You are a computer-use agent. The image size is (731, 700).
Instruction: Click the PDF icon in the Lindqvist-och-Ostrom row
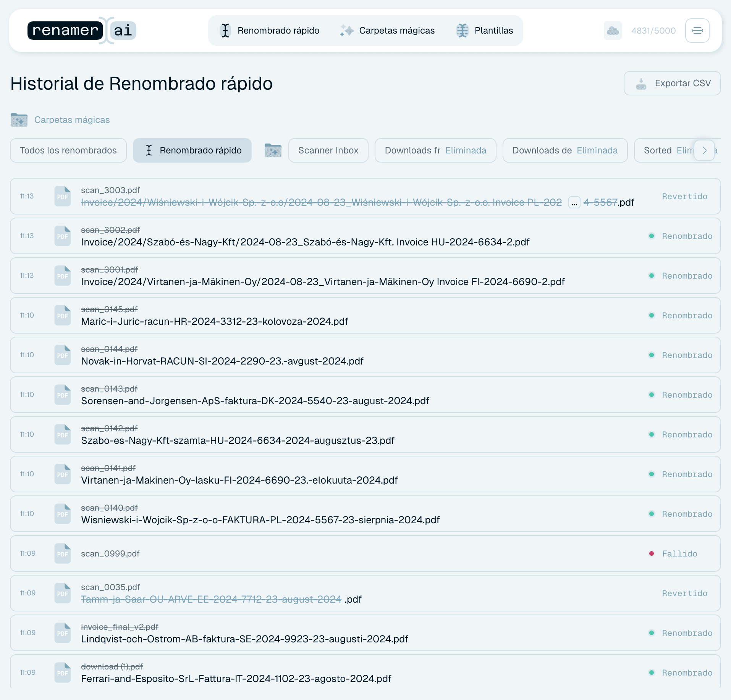click(x=63, y=633)
